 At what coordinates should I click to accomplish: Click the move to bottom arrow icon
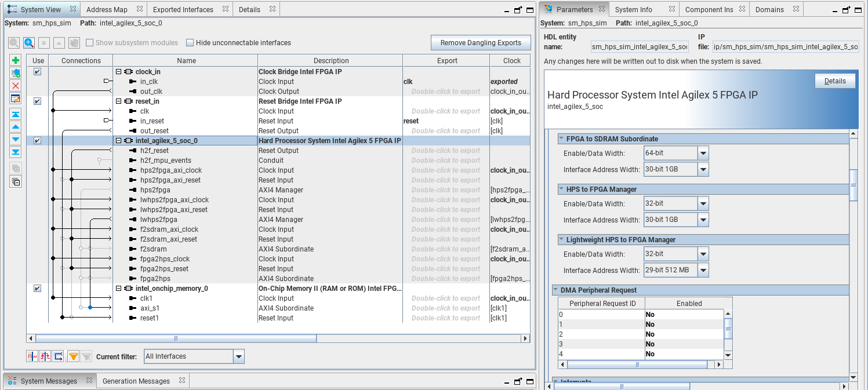coord(16,152)
